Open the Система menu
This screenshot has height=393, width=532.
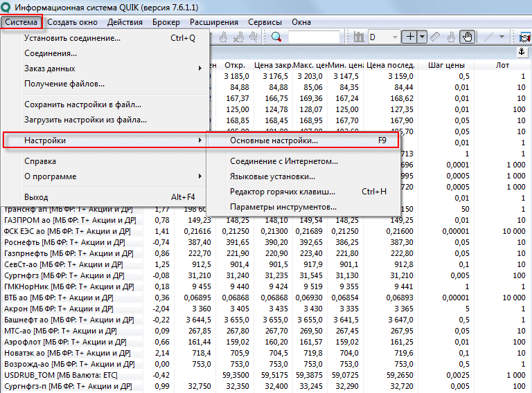coord(21,22)
